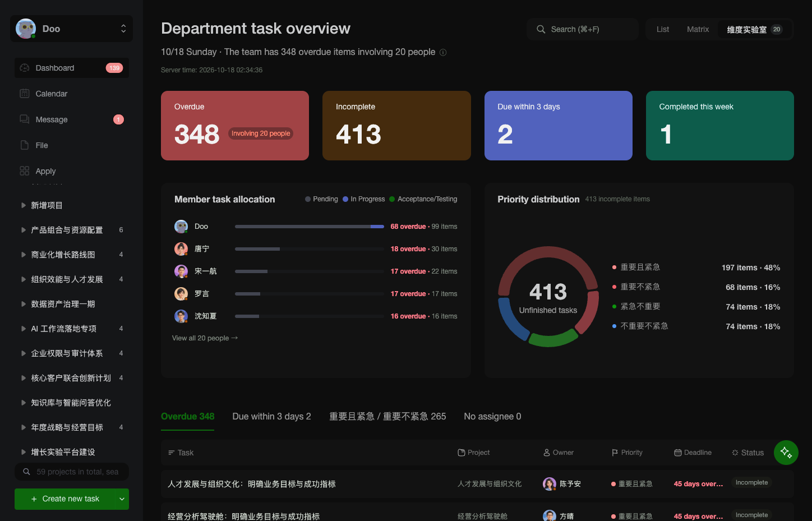
Task: Open the Message icon in the sidebar
Action: click(25, 119)
